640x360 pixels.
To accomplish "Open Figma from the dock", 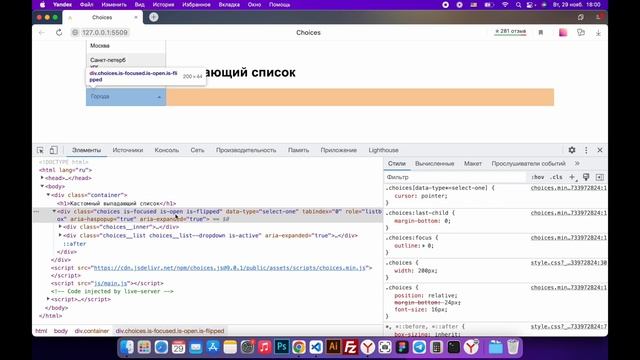I will click(402, 347).
